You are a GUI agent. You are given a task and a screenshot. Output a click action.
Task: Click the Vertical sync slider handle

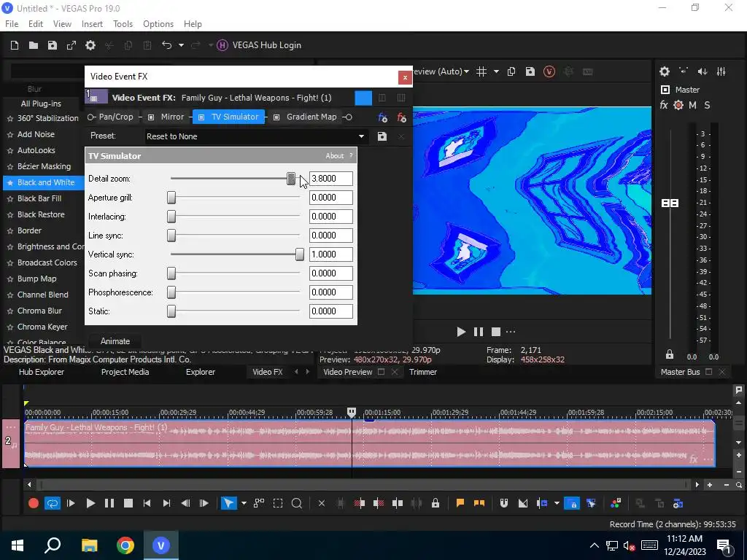coord(300,254)
